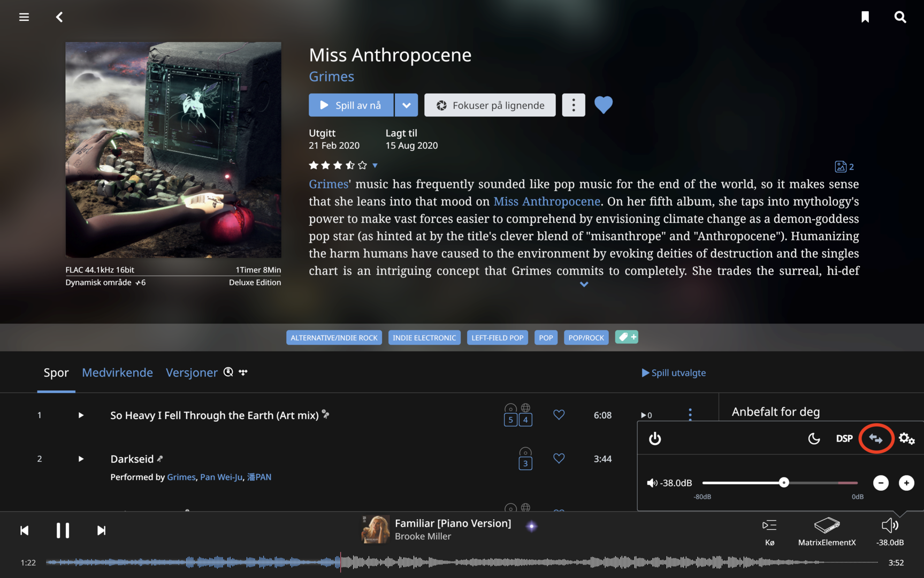Open DSP settings
This screenshot has height=578, width=924.
pos(844,439)
